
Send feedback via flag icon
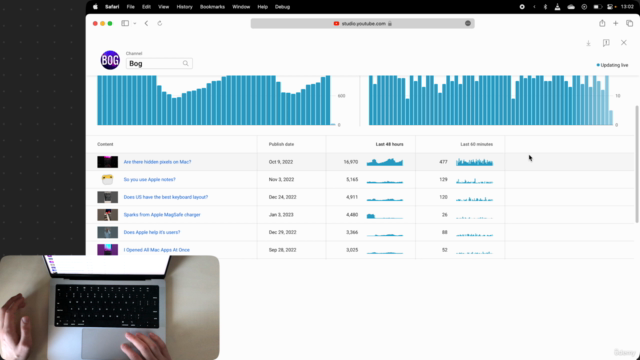pyautogui.click(x=606, y=43)
